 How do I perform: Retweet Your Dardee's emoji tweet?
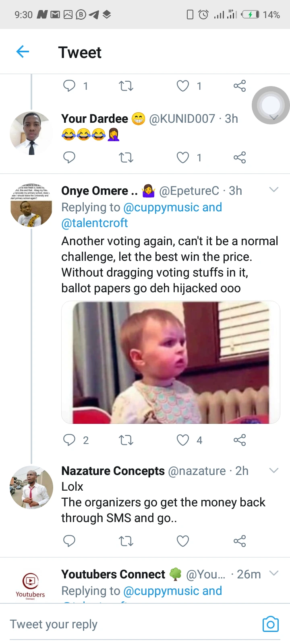126,157
